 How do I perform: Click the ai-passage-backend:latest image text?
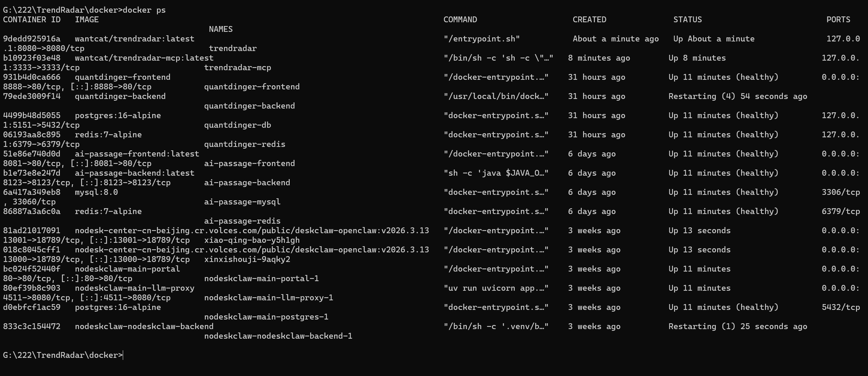[134, 173]
